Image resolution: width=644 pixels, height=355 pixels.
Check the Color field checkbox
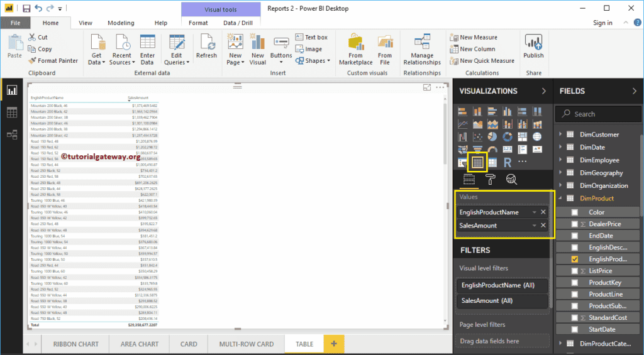575,212
